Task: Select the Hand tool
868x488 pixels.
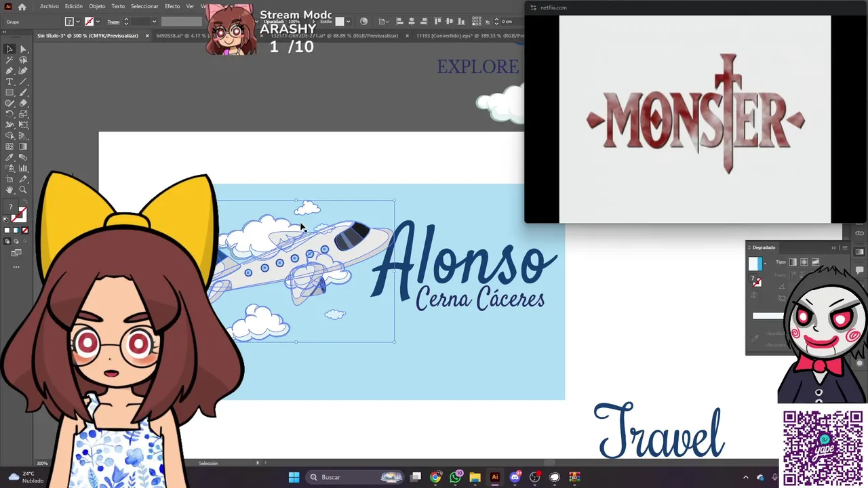Action: click(x=9, y=190)
